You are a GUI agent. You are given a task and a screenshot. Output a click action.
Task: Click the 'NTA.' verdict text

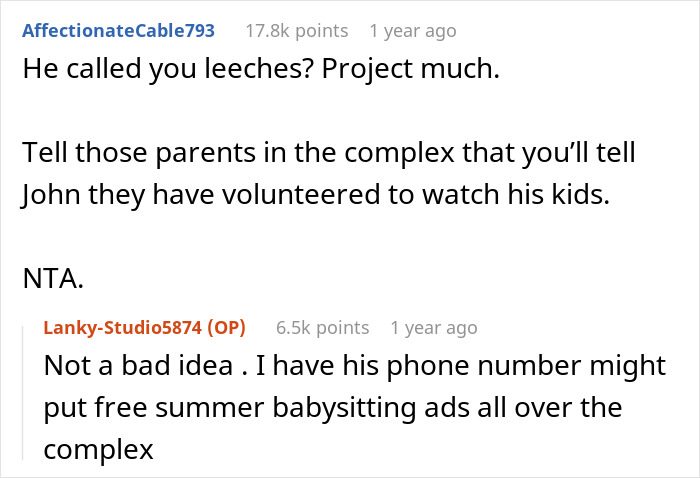[x=52, y=279]
